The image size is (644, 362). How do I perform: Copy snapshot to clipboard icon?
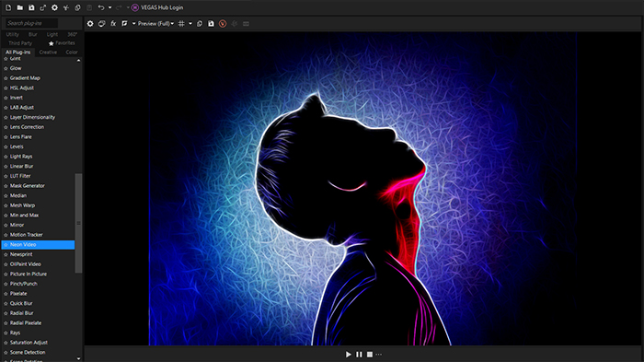[200, 23]
